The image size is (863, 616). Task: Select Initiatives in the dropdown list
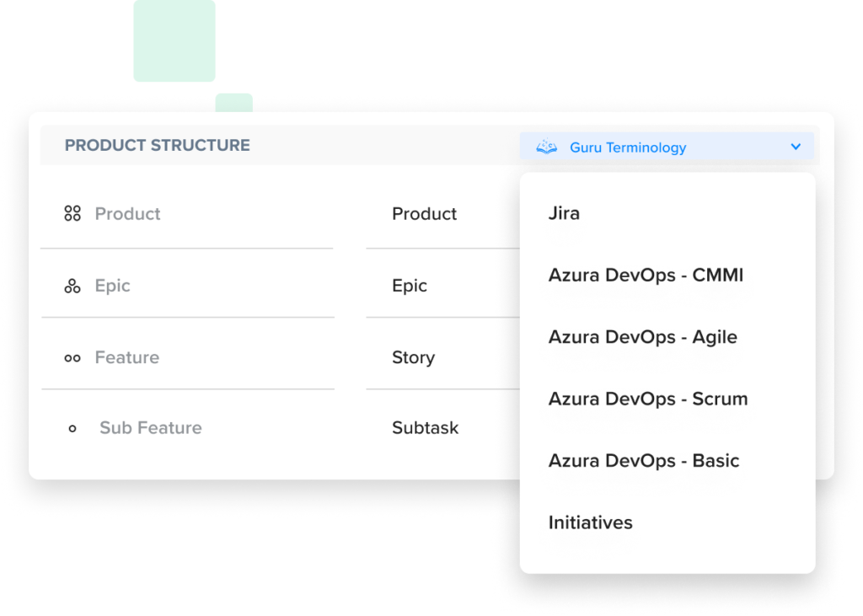(590, 522)
